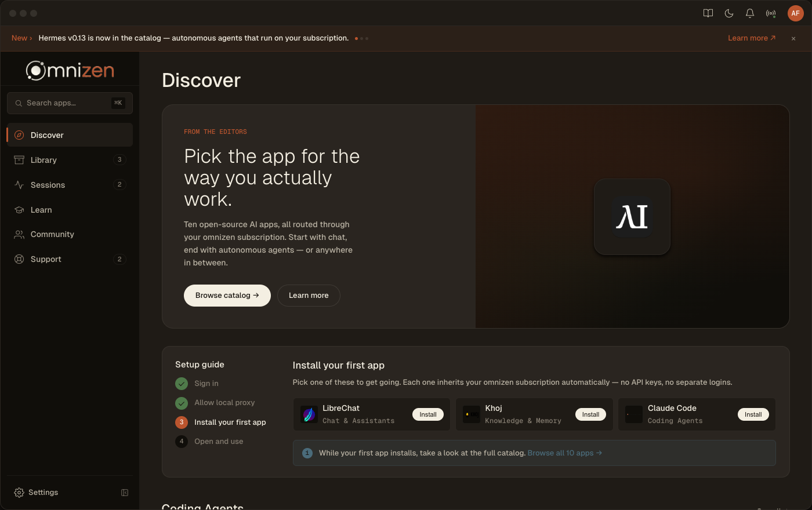Select the Sign in setup step

(197, 384)
